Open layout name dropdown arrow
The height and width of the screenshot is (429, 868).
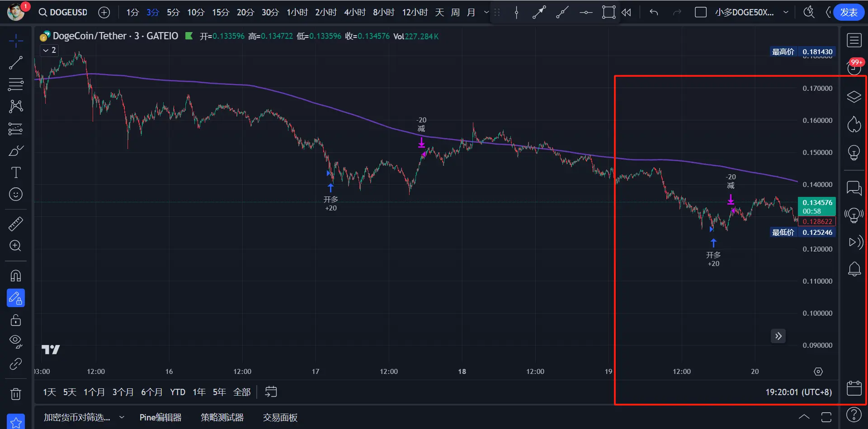[786, 12]
